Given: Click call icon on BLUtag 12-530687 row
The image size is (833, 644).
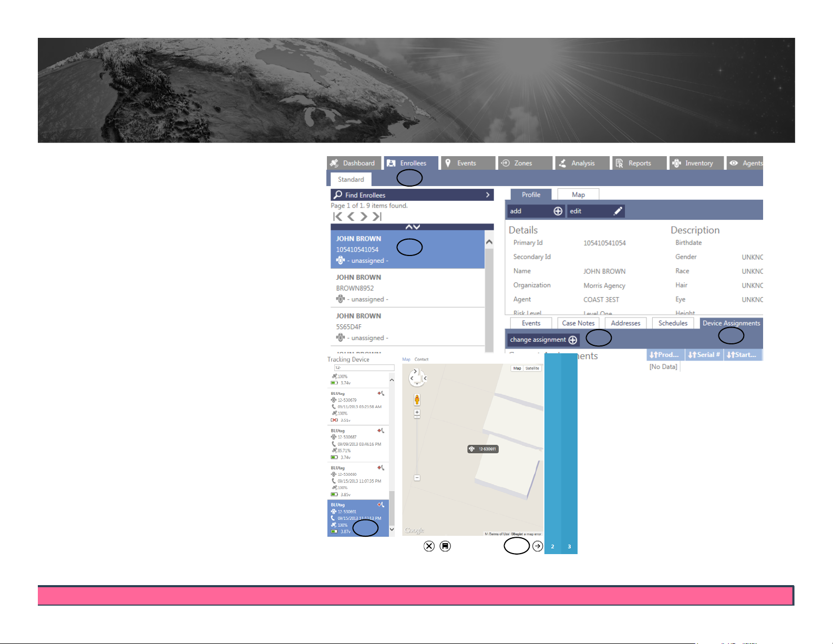Looking at the screenshot, I should (381, 431).
